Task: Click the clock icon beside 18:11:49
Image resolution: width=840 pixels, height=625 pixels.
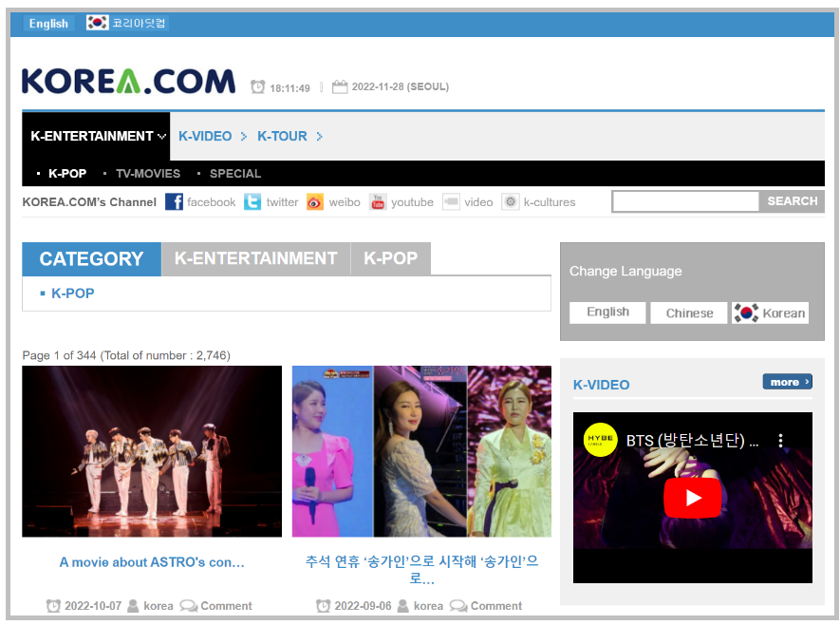Action: click(x=257, y=86)
